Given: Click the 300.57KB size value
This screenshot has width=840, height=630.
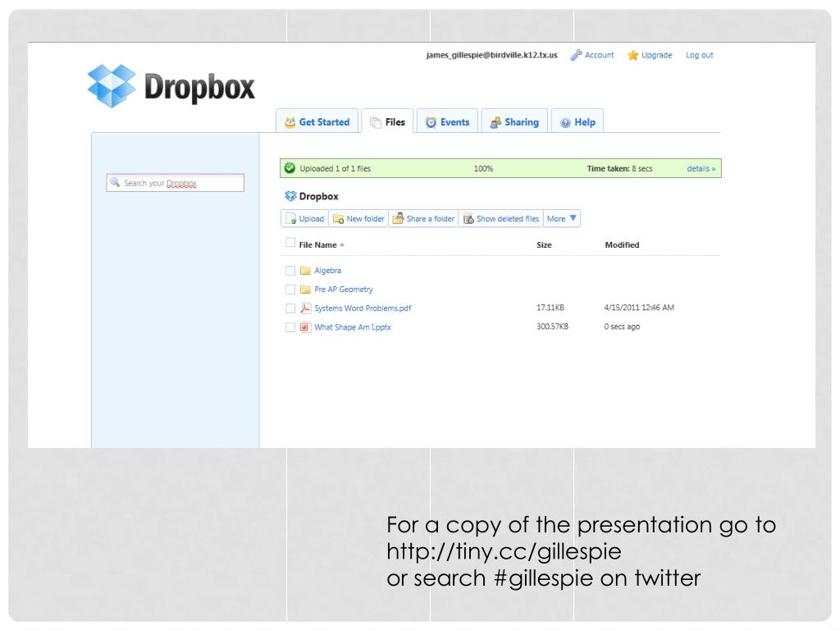Looking at the screenshot, I should pyautogui.click(x=552, y=326).
